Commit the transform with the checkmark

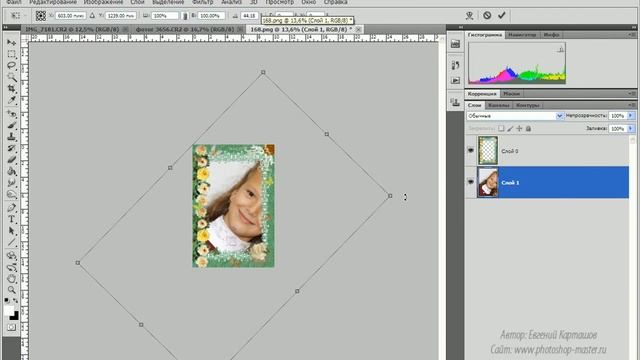(x=502, y=16)
